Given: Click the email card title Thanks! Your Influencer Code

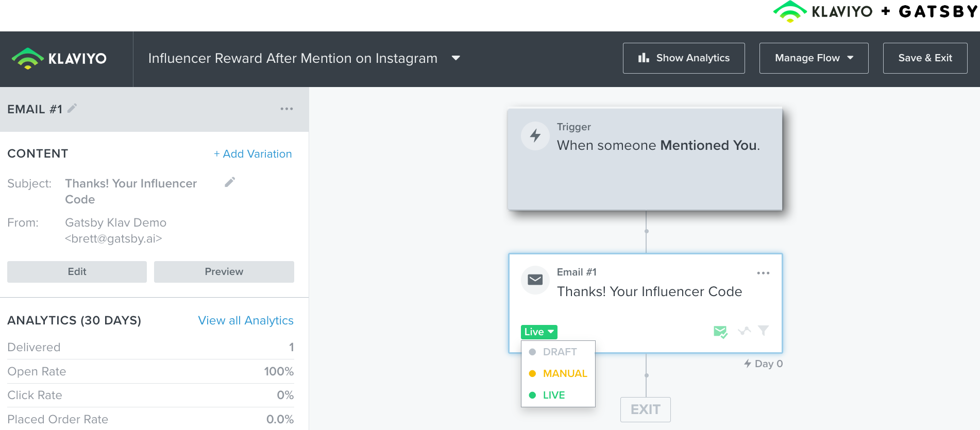Looking at the screenshot, I should click(649, 291).
